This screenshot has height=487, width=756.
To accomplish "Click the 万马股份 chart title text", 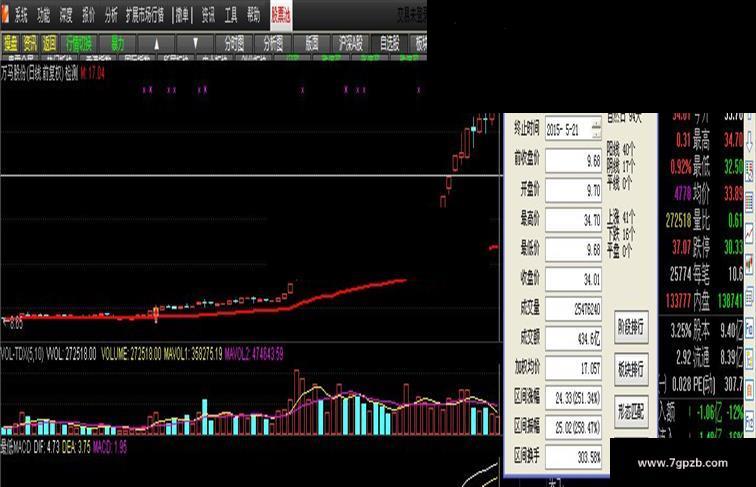I will [40, 74].
